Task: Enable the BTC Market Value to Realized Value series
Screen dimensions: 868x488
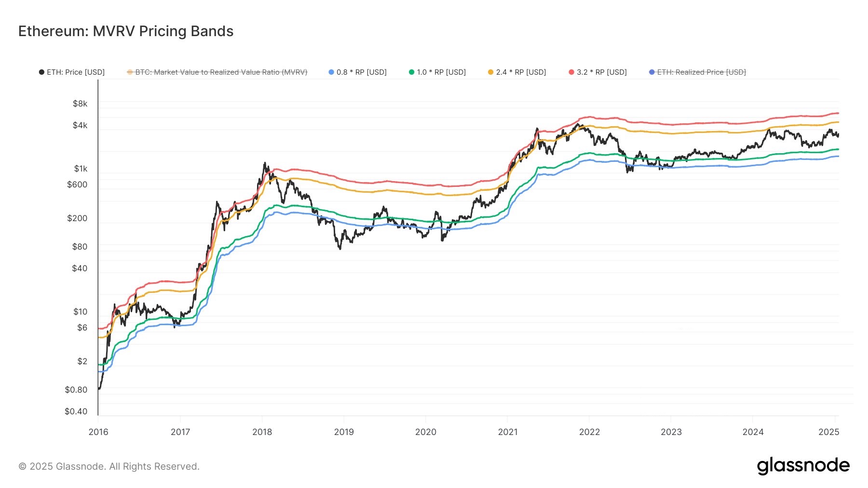Action: click(221, 72)
